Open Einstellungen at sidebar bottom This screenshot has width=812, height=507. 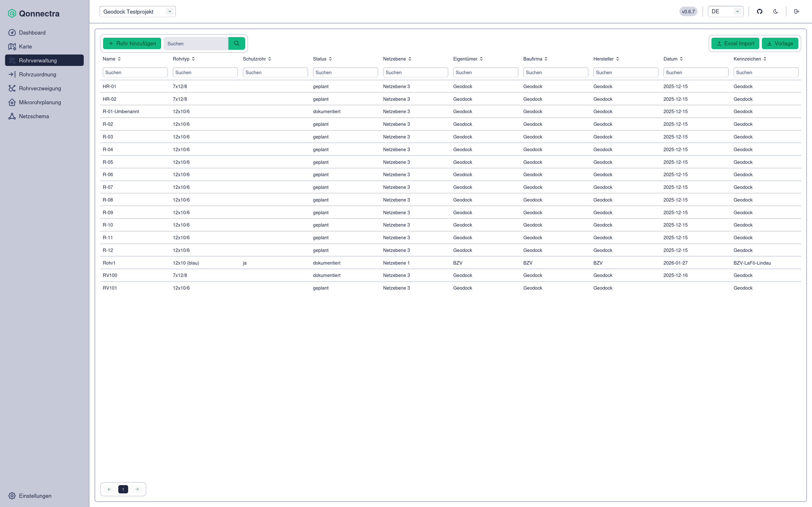point(35,496)
